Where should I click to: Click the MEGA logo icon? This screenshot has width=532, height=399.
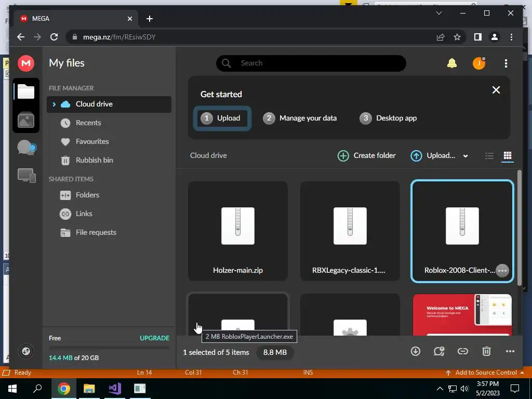pyautogui.click(x=26, y=63)
